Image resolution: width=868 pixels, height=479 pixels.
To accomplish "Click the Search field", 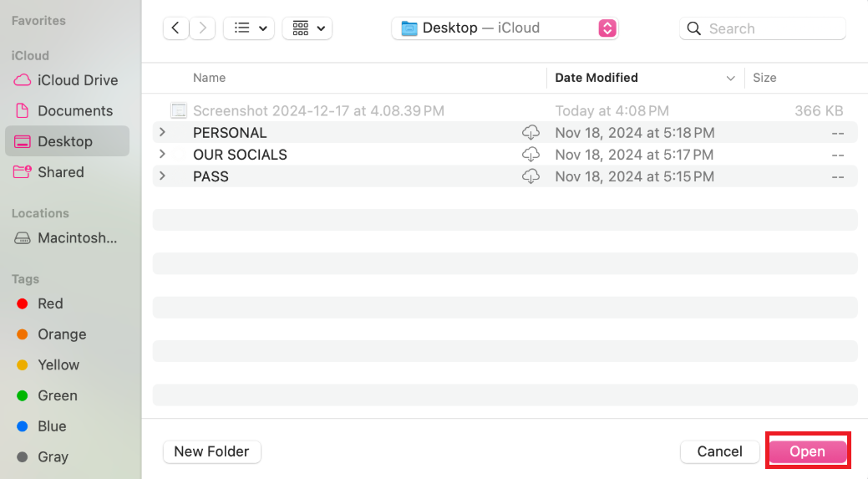I will (x=762, y=28).
